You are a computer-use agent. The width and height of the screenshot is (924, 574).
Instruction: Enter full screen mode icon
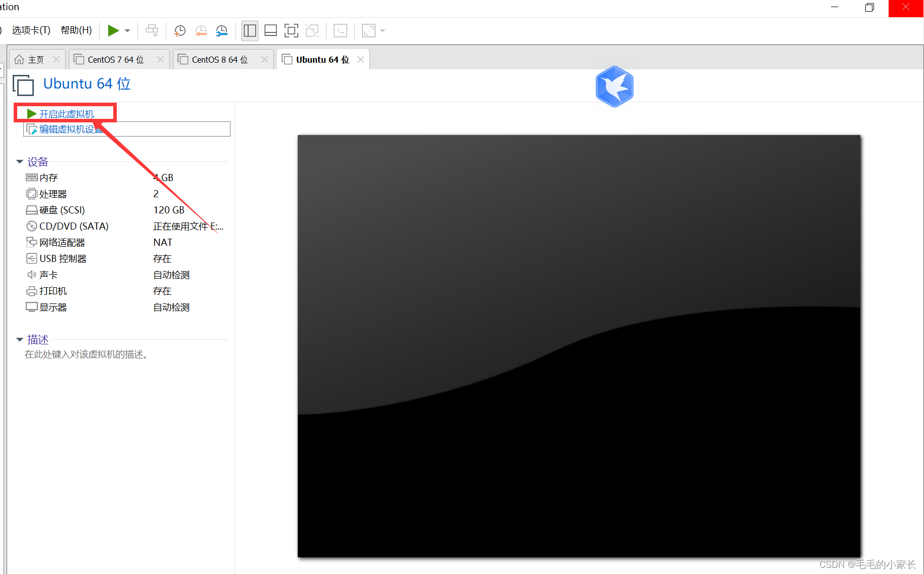[x=291, y=31]
